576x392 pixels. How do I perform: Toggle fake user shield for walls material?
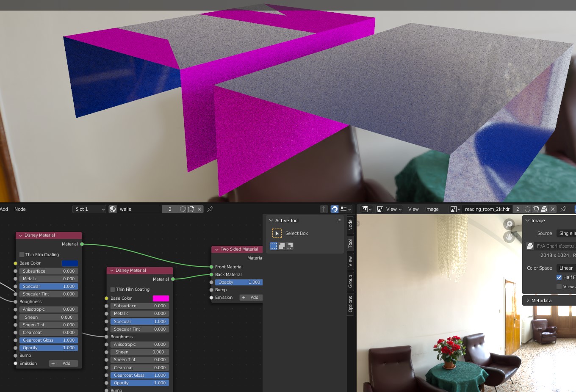[x=183, y=209]
